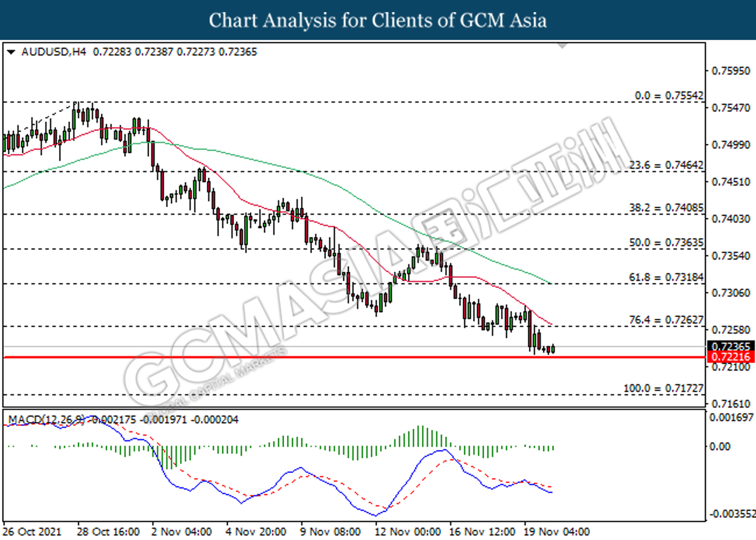The image size is (756, 540).
Task: Click the red 0.72216 price tag
Action: pyautogui.click(x=731, y=357)
